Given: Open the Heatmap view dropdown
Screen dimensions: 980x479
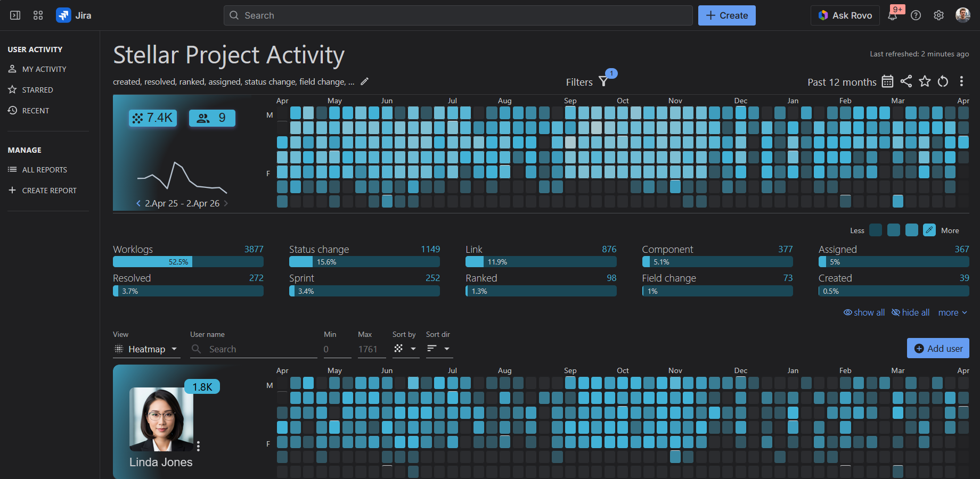Looking at the screenshot, I should (146, 349).
